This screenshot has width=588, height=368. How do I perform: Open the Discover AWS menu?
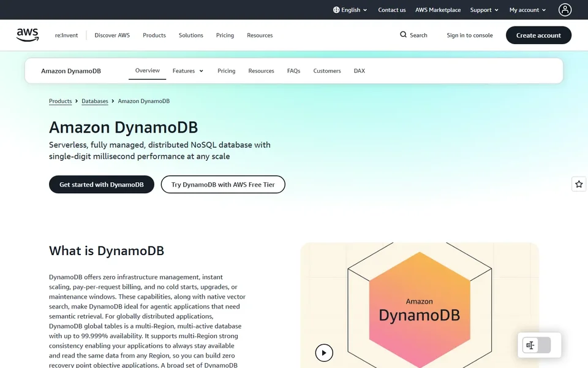tap(112, 36)
